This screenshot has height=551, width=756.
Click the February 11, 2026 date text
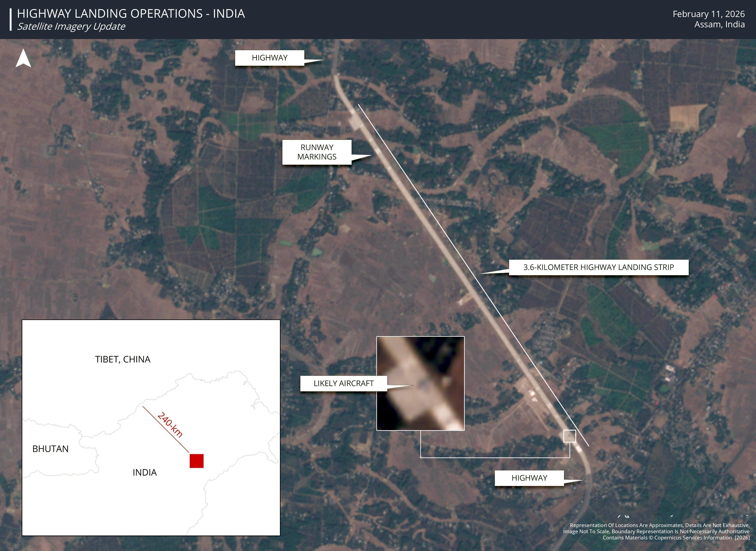point(708,14)
